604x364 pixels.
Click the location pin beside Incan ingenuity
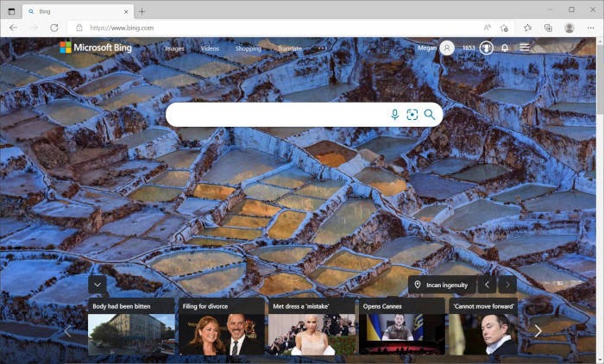[417, 285]
